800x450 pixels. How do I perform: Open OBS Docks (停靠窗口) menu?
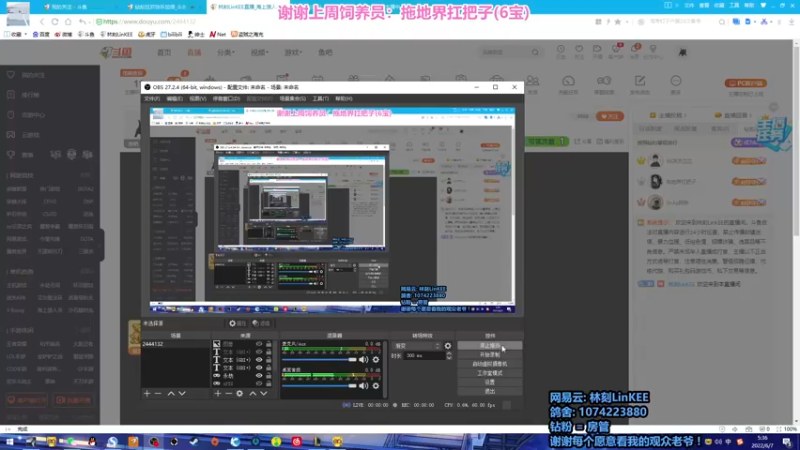click(x=226, y=98)
